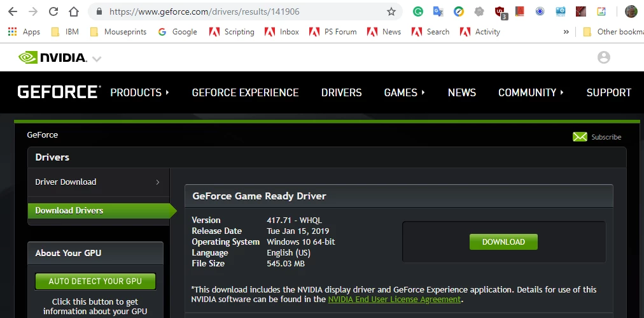
Task: Open the Search Adobe bookmark
Action: [430, 32]
